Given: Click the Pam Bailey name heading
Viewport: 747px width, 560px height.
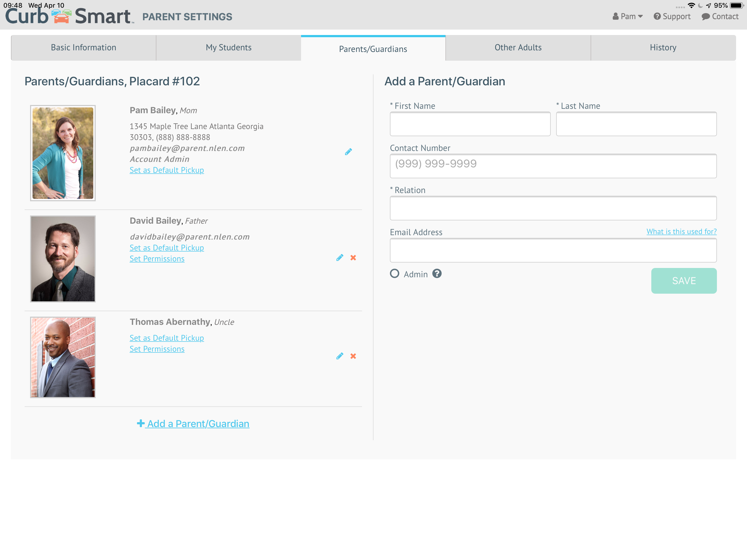Looking at the screenshot, I should pos(153,110).
